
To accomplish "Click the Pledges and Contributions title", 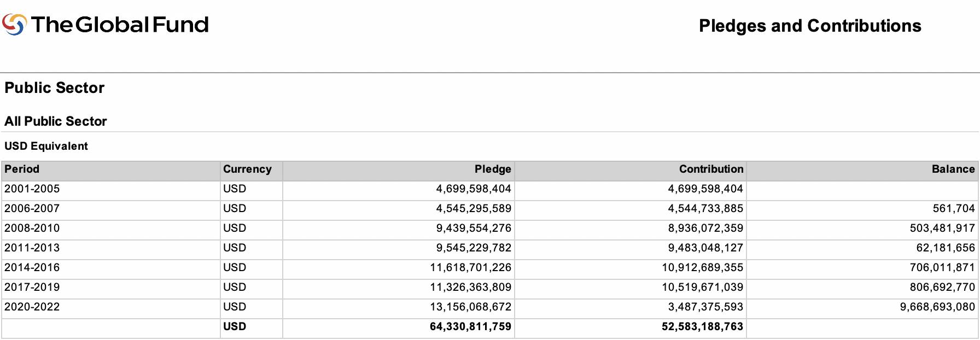I will tap(809, 26).
